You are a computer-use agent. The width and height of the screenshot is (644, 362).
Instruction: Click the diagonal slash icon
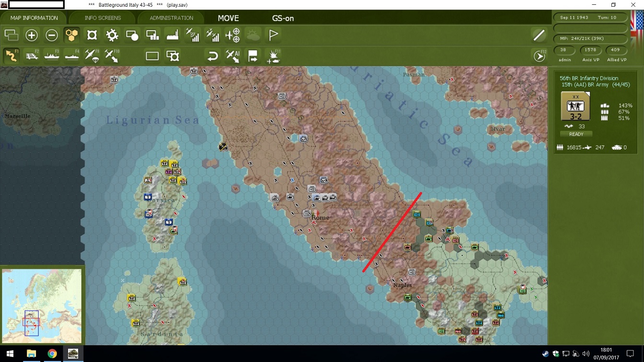tap(539, 35)
